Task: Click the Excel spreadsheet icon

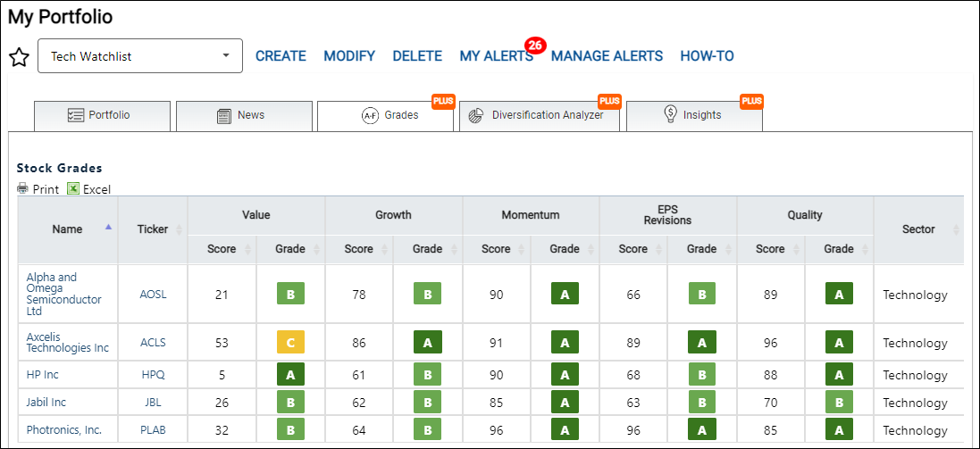Action: point(73,188)
